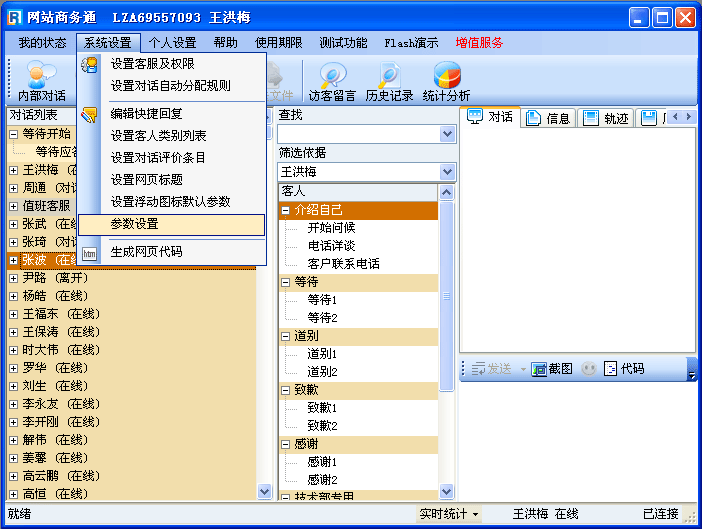
Task: Click the 增值服务 link
Action: click(x=479, y=43)
